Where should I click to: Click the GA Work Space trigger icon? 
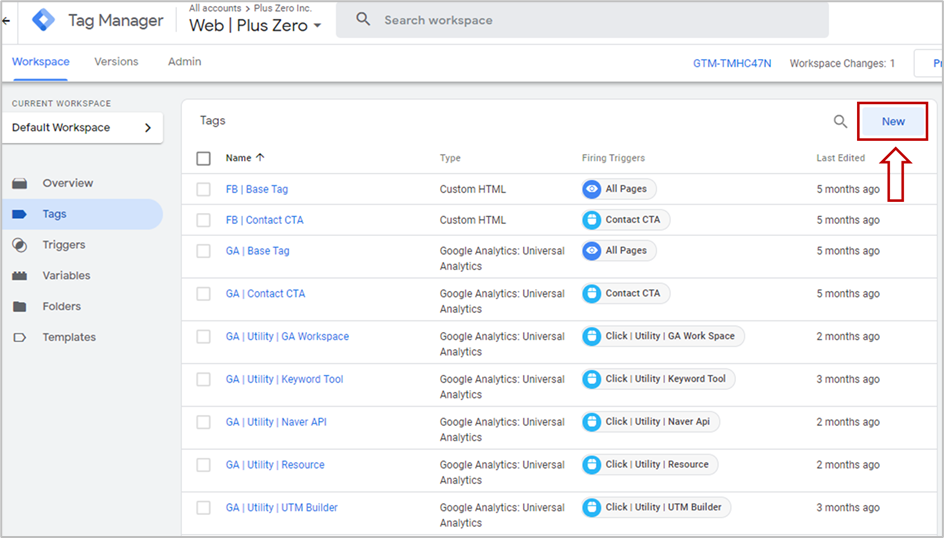pos(592,336)
